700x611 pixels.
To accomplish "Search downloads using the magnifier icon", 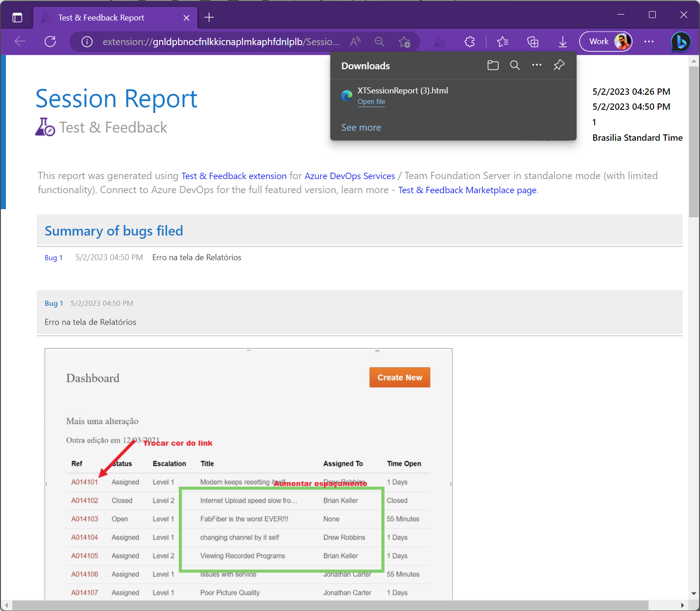I will [515, 65].
